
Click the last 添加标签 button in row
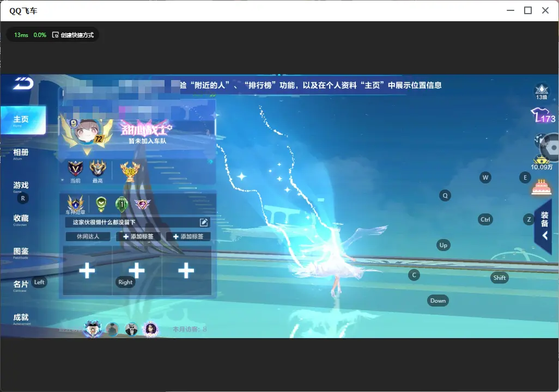click(188, 236)
